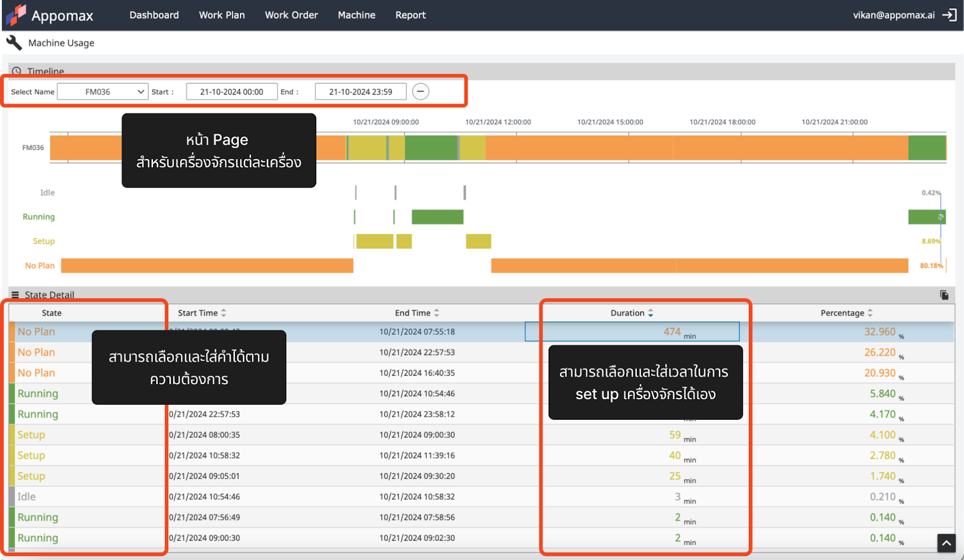Image resolution: width=964 pixels, height=560 pixels.
Task: Click the 26.220 percentage cell
Action: click(x=880, y=352)
